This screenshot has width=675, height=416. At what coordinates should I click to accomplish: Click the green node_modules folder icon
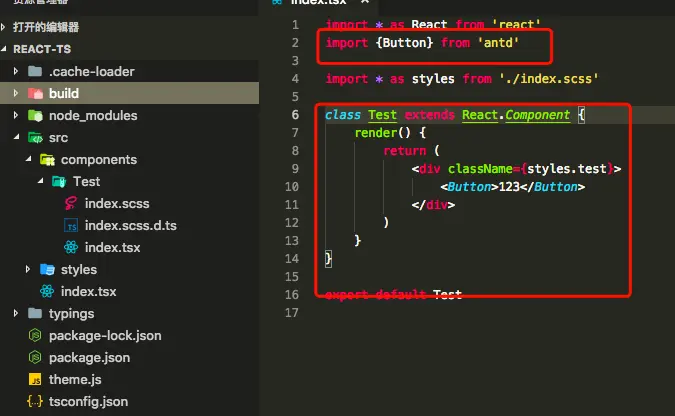[35, 115]
